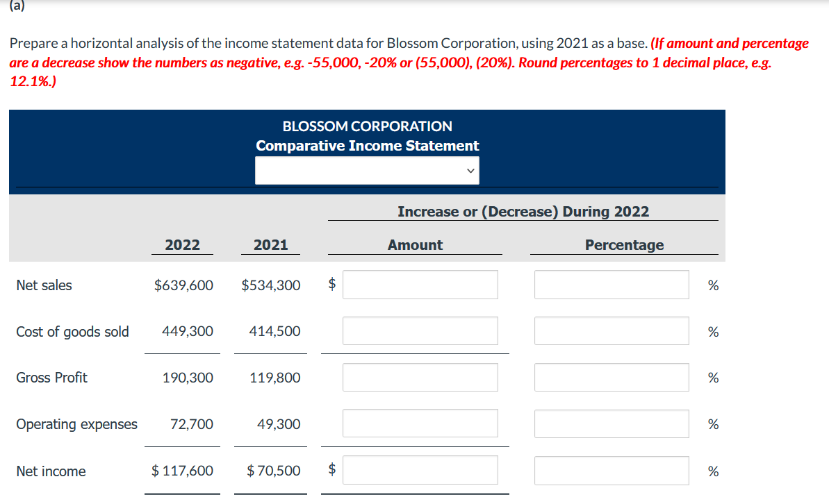Click the BLOSSOM CORPORATION heading
This screenshot has width=829, height=504.
pyautogui.click(x=367, y=126)
